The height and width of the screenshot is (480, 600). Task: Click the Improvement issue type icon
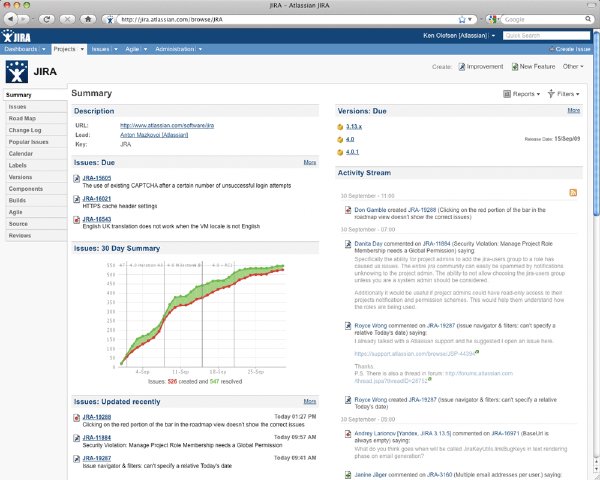point(461,67)
